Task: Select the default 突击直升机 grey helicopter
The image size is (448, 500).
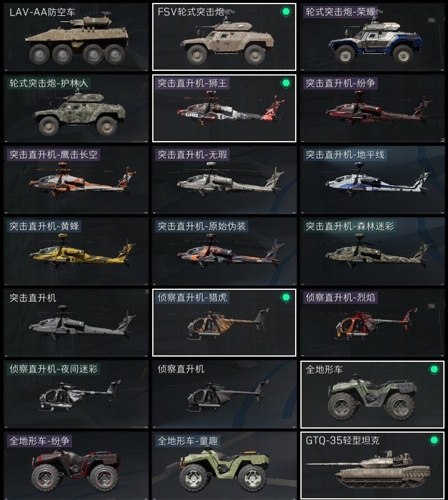Action: [76, 323]
